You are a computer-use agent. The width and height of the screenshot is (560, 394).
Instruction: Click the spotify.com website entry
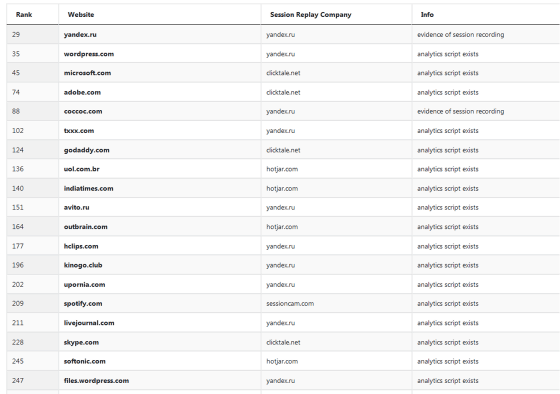point(83,304)
